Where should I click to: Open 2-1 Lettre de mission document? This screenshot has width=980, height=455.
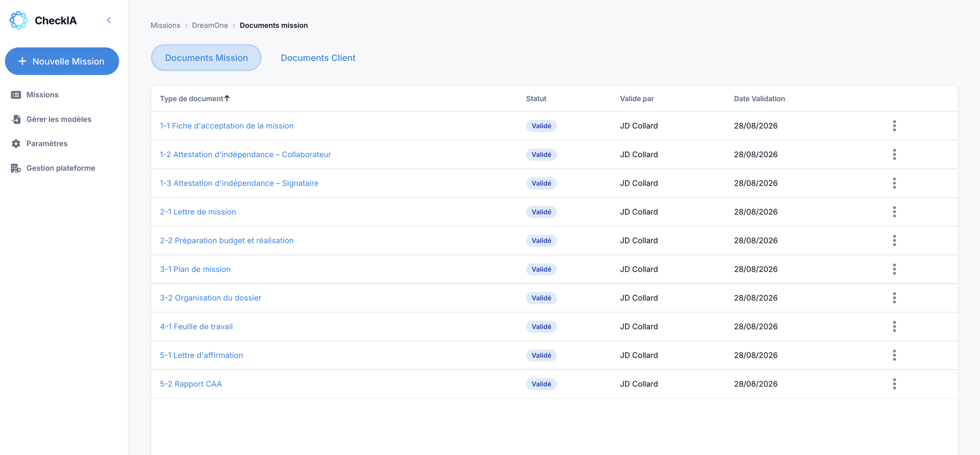(198, 212)
